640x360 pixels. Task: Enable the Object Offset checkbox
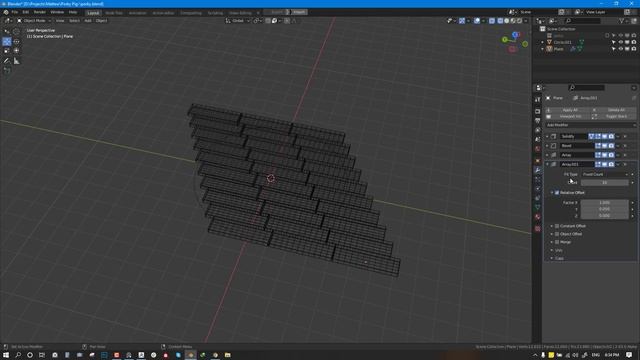click(557, 234)
